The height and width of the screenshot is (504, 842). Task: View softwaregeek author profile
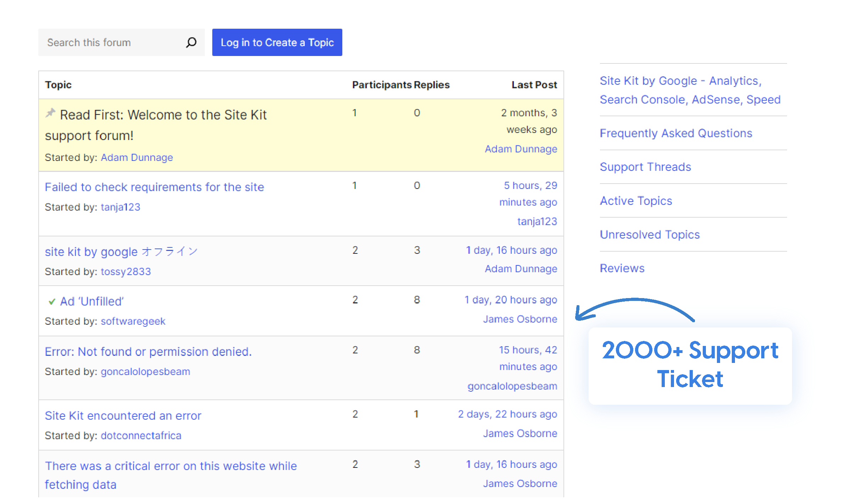click(133, 321)
